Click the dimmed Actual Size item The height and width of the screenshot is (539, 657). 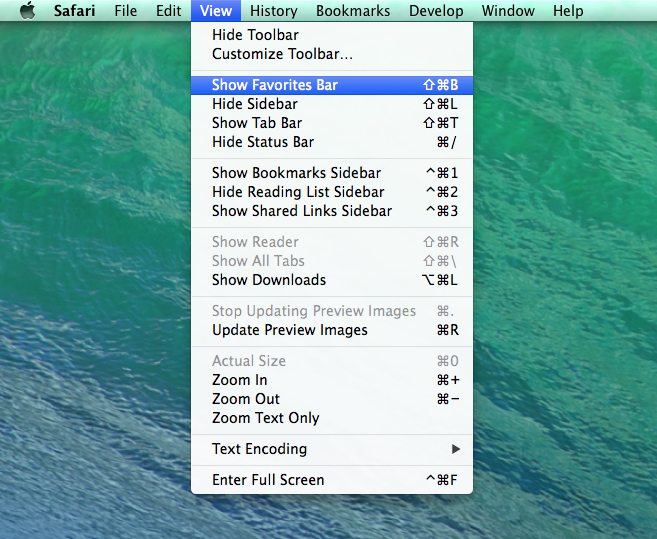(331, 361)
